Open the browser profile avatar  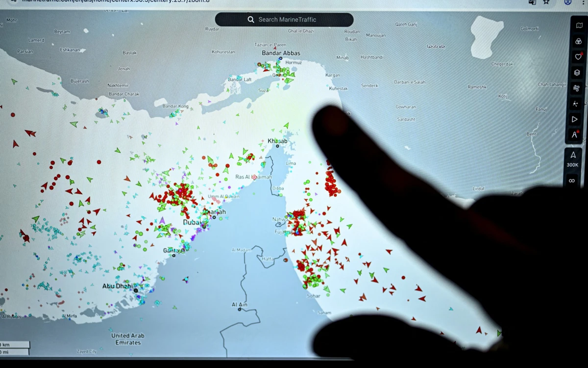[x=567, y=2]
